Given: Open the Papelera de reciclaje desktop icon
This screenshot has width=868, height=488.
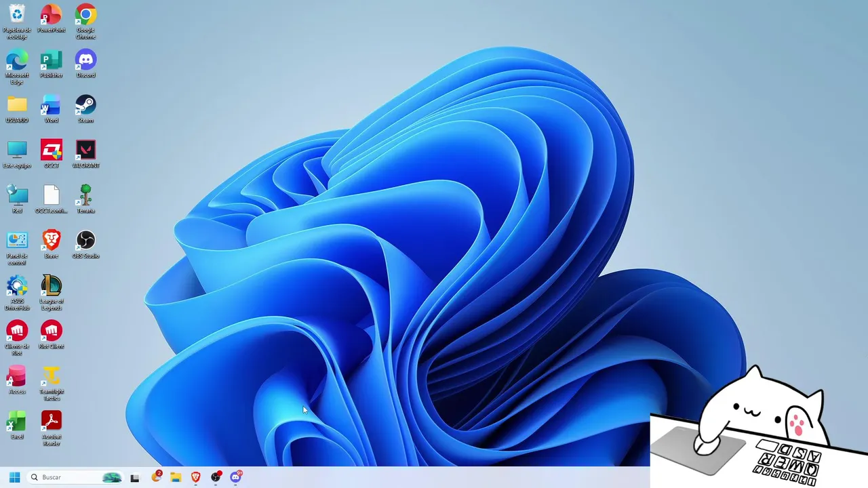Looking at the screenshot, I should click(x=17, y=22).
